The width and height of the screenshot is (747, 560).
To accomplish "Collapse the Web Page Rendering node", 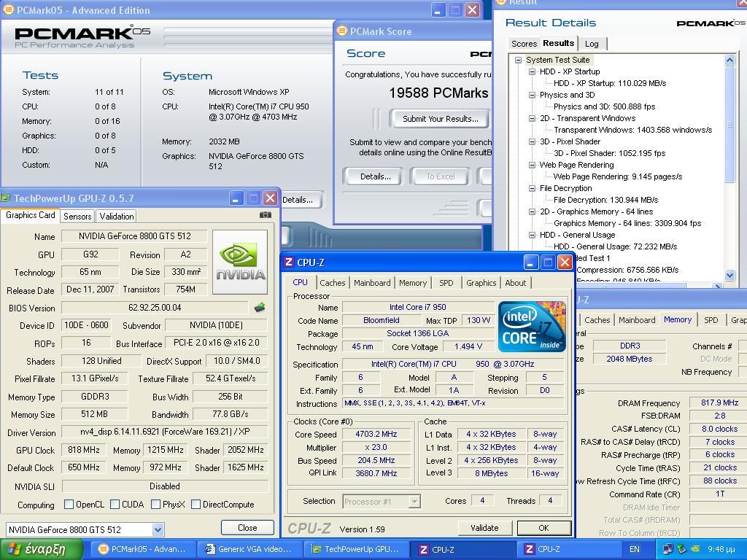I will tap(532, 165).
